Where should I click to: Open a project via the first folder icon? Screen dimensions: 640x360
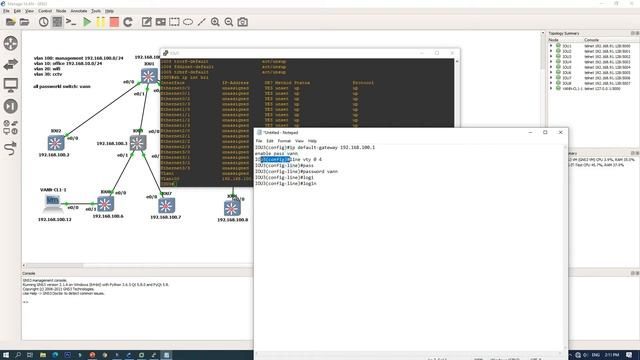11,22
